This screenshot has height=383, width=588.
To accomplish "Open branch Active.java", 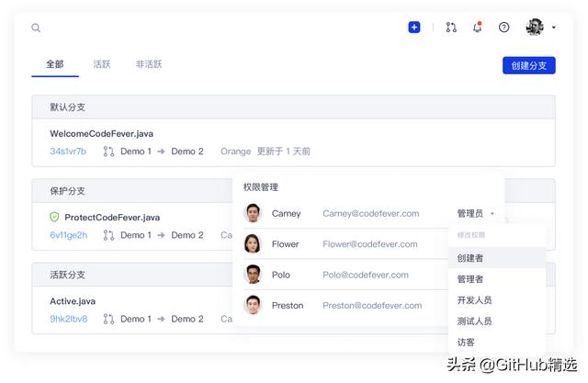I will click(73, 301).
